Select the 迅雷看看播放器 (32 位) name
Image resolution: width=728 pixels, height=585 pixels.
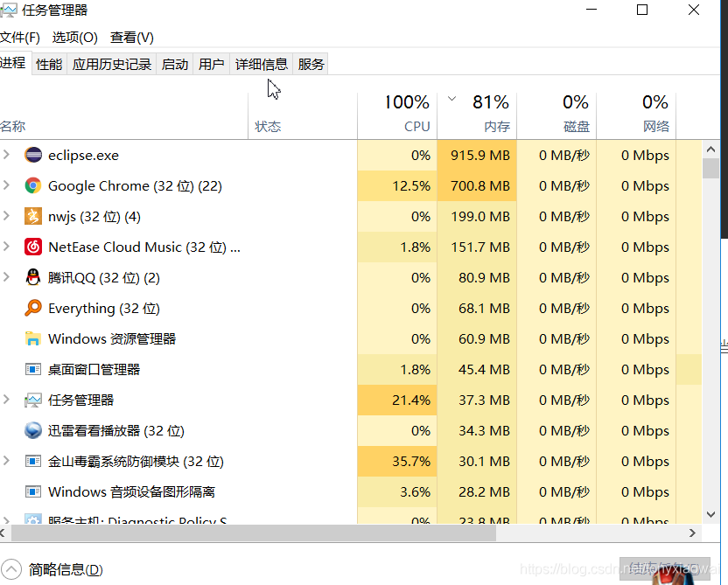coord(116,430)
